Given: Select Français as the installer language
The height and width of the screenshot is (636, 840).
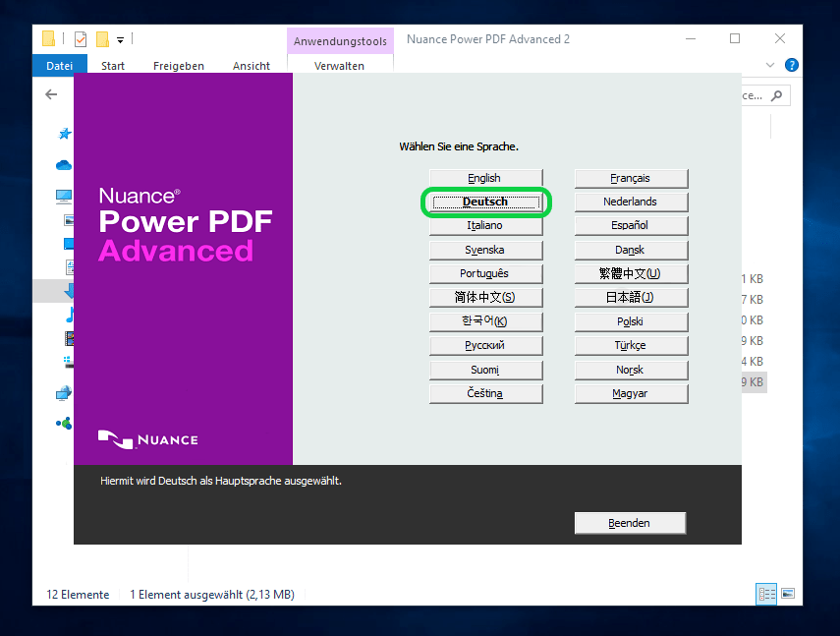Looking at the screenshot, I should [x=631, y=178].
